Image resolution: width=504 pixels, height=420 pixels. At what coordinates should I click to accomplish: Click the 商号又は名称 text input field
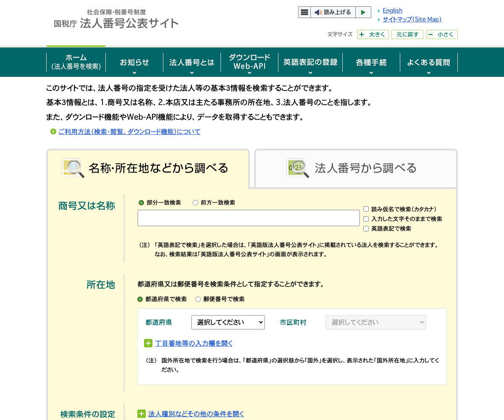[249, 218]
